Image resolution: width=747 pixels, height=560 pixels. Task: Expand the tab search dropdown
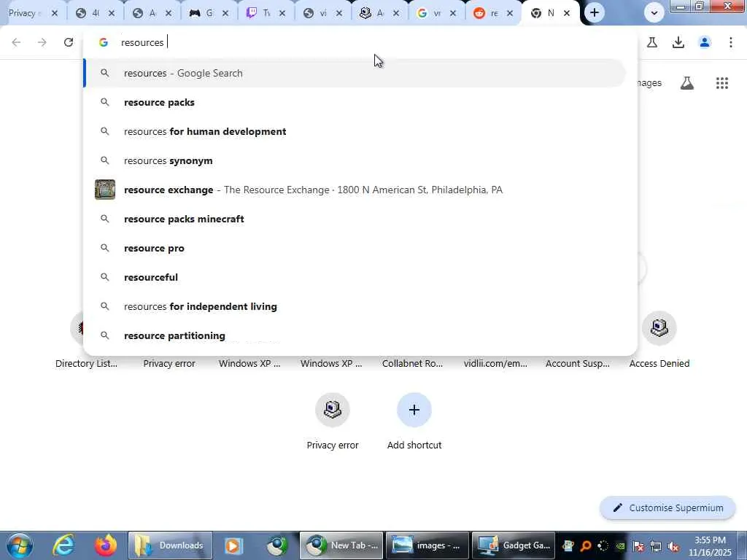(x=654, y=13)
